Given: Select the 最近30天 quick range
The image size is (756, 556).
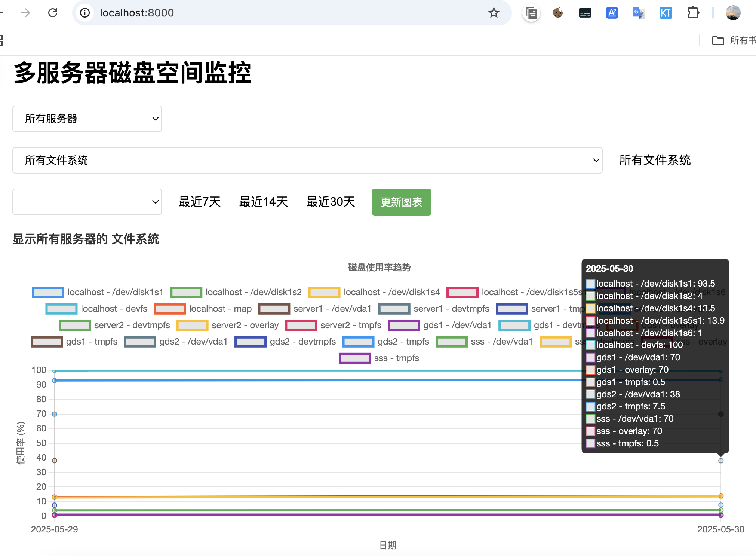Looking at the screenshot, I should click(x=331, y=202).
